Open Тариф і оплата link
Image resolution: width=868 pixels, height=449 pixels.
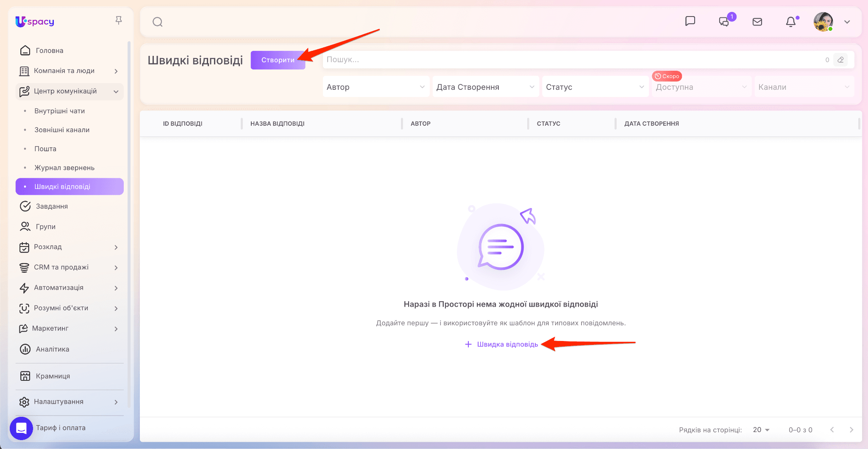coord(61,428)
